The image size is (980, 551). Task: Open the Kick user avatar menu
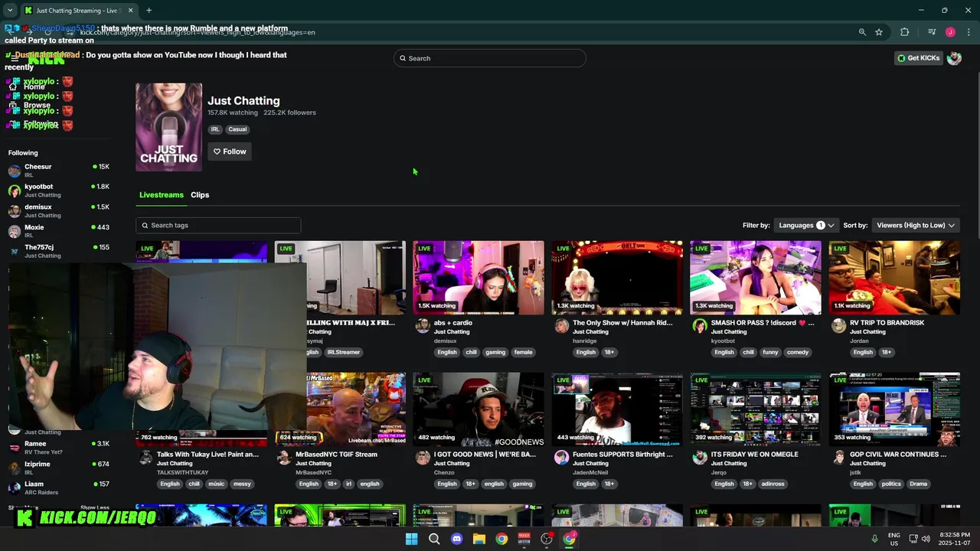954,58
